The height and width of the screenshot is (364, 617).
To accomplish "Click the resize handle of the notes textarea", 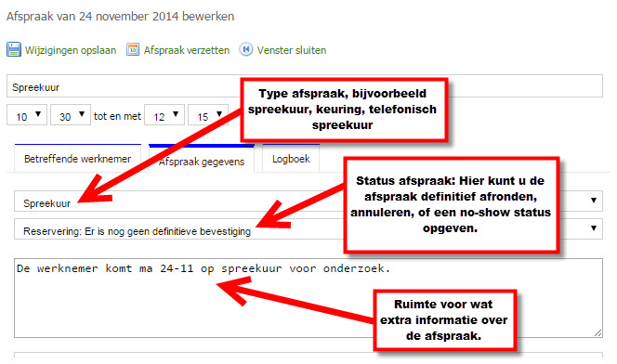I will [x=597, y=333].
